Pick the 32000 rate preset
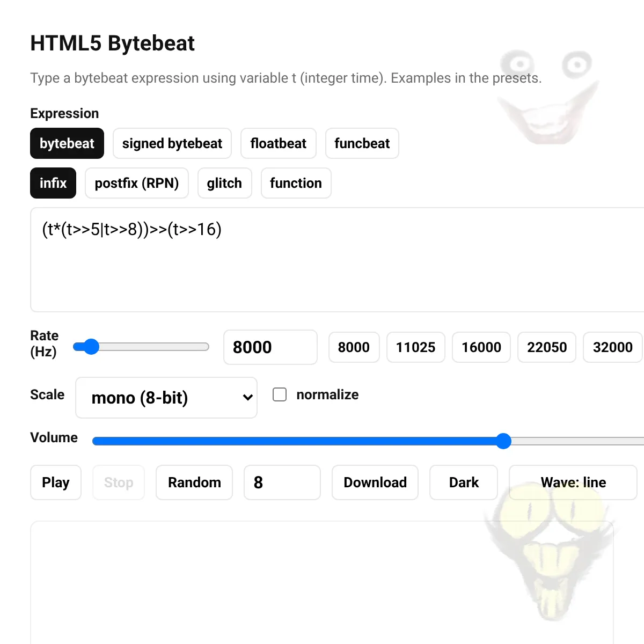Screen dimensions: 644x644 tap(612, 347)
